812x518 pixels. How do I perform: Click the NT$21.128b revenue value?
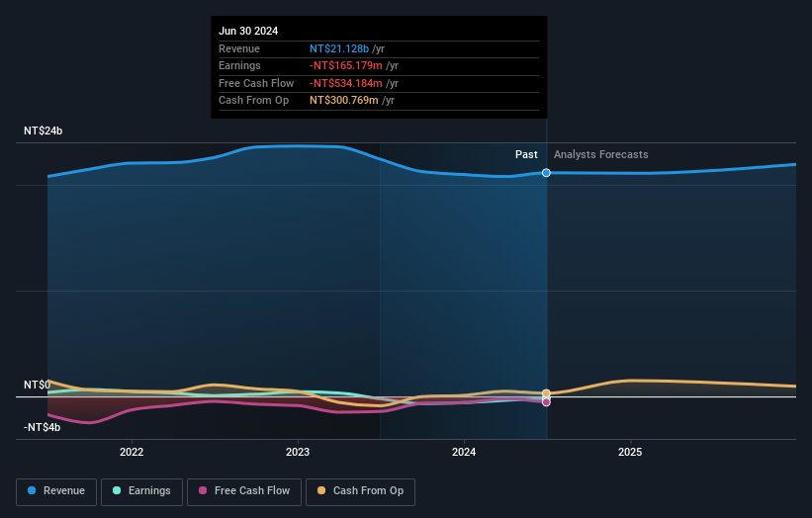coord(339,48)
